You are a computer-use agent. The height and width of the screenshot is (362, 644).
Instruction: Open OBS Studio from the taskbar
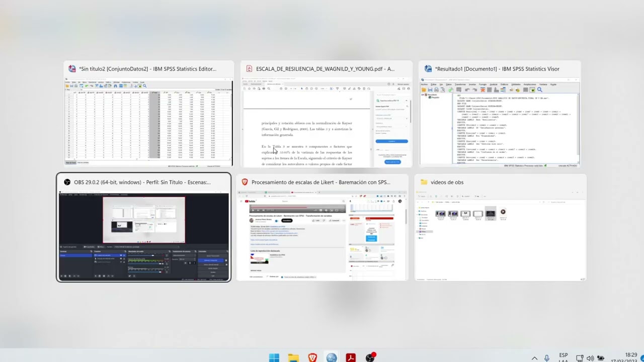pyautogui.click(x=370, y=357)
